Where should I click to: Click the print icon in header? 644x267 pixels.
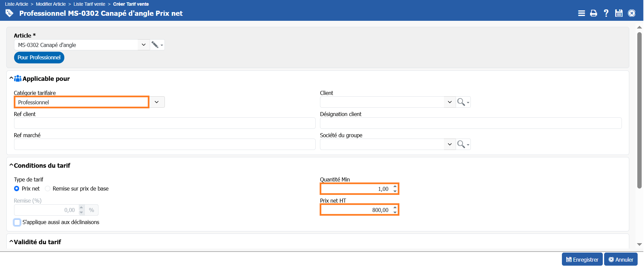pos(593,13)
